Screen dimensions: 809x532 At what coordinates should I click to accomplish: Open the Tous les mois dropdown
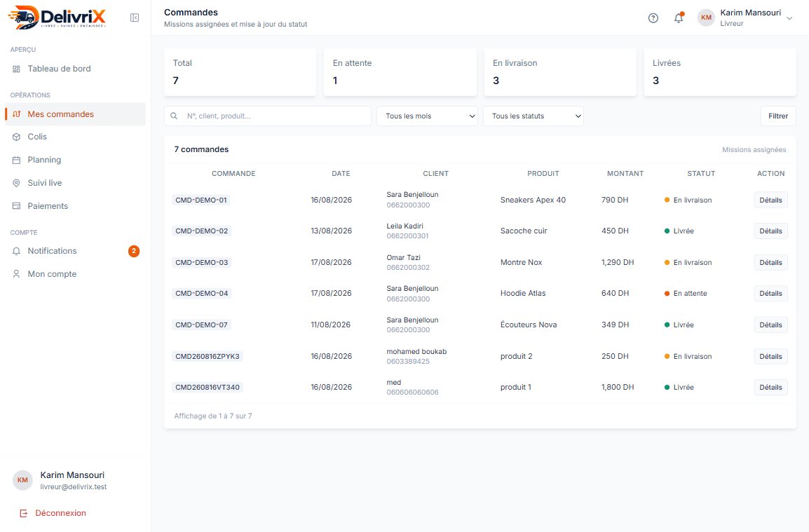pos(427,116)
